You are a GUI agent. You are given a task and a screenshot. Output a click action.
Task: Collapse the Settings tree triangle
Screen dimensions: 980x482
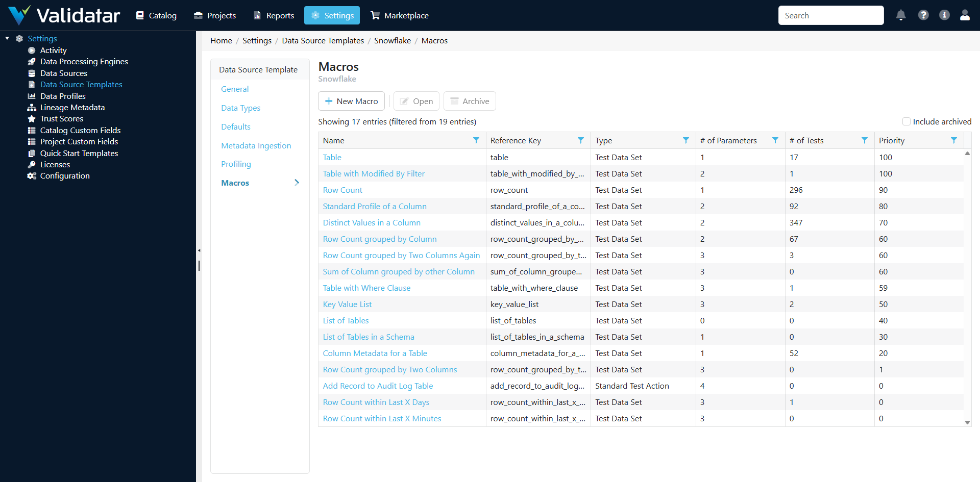[7, 38]
